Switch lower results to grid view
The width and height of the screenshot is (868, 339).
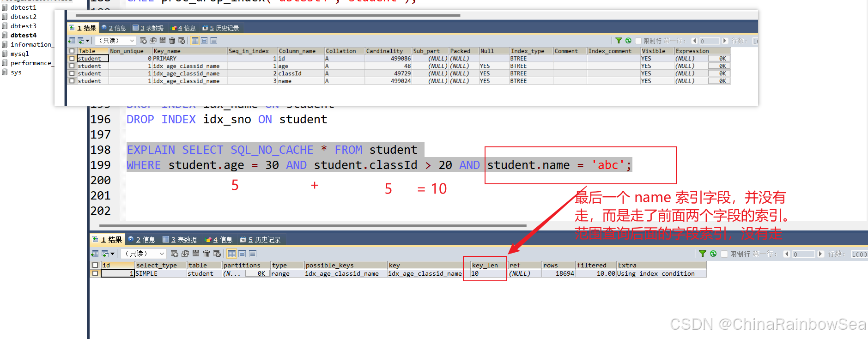click(x=232, y=254)
